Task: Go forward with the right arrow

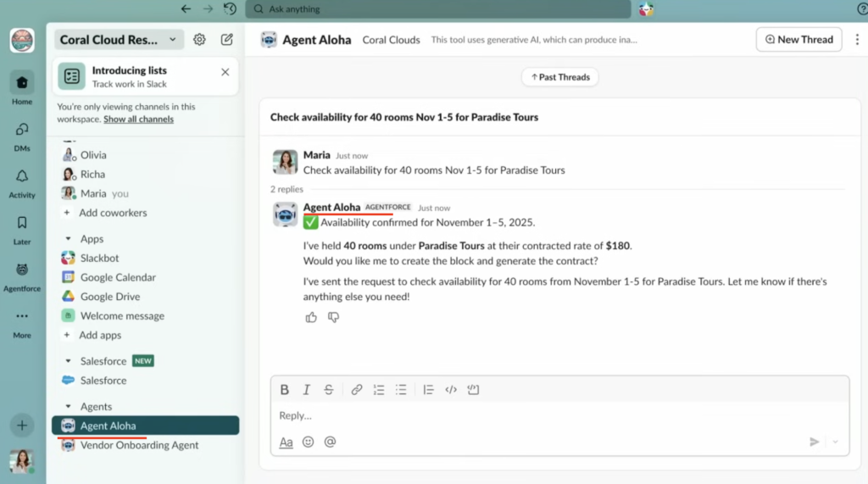Action: (208, 8)
